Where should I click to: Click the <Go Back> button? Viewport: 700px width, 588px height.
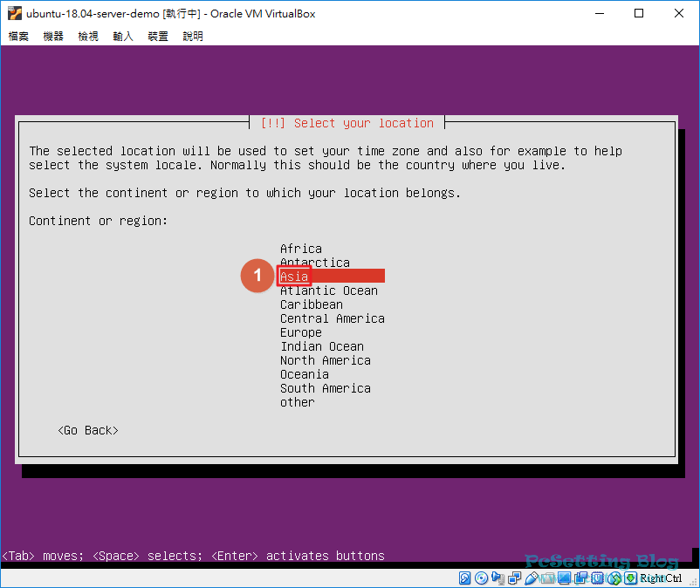coord(87,430)
